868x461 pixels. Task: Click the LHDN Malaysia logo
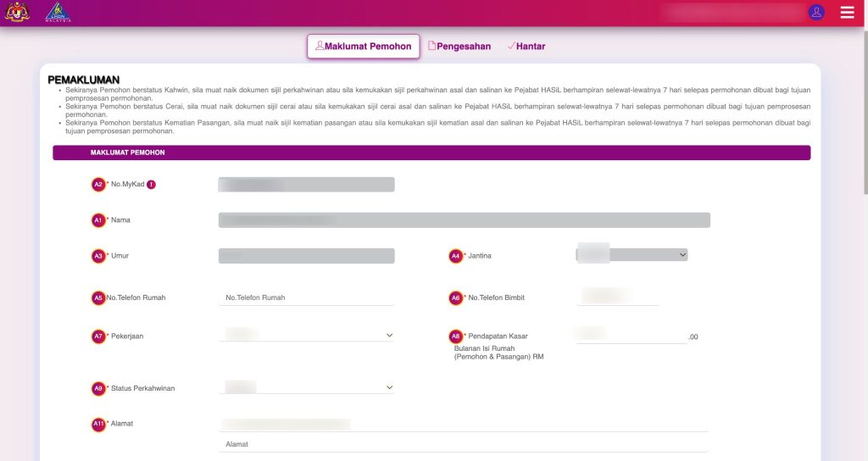pos(57,13)
